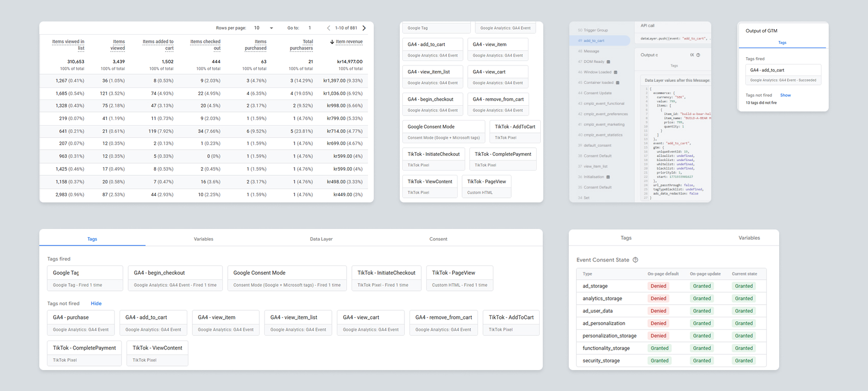Sort by Items checked out column
Screen dimensions: 868x391
coord(205,45)
